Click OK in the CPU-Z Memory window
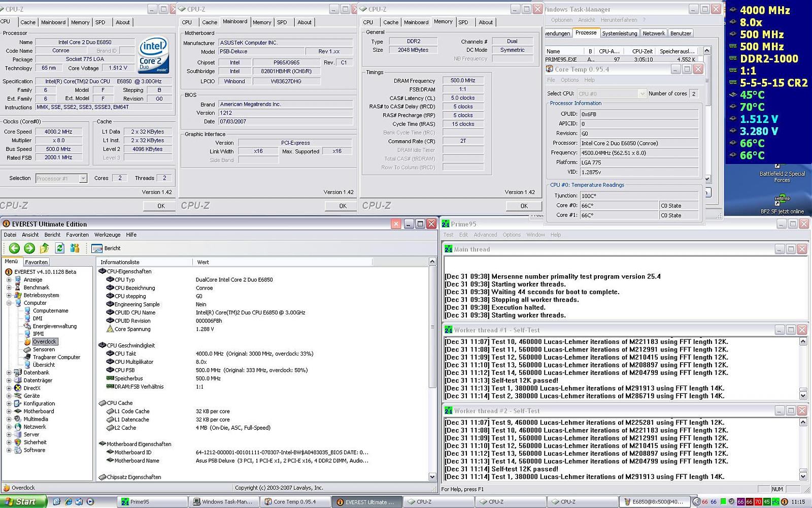This screenshot has width=812, height=508. click(x=524, y=206)
